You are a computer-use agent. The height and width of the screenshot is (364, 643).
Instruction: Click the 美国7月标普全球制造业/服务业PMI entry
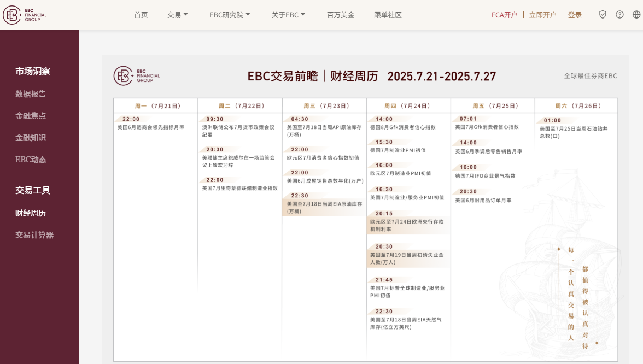[407, 292]
